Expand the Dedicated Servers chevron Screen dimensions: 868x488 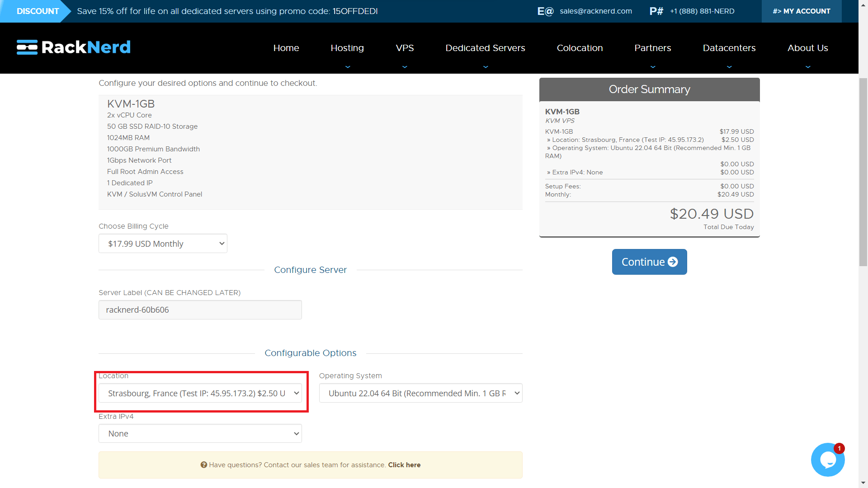click(486, 67)
